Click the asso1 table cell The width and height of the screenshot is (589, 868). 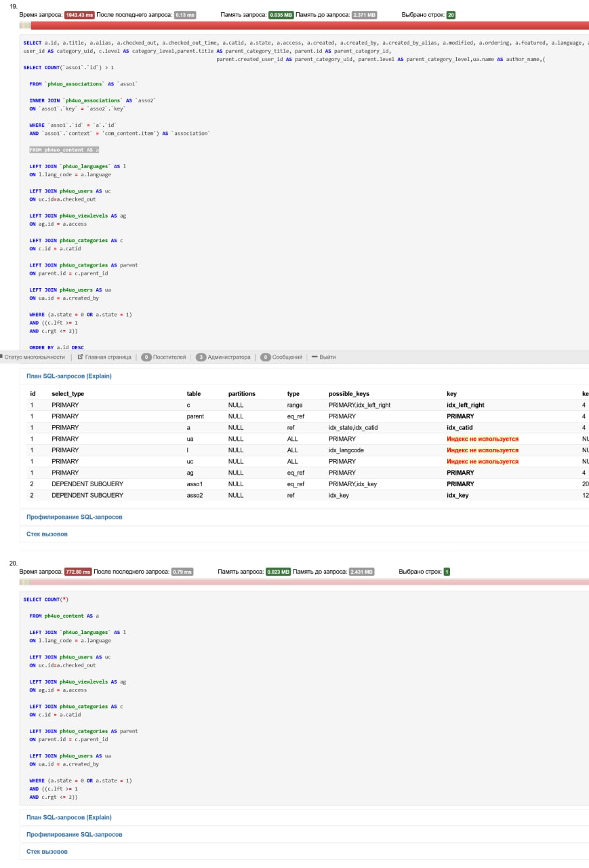point(195,484)
